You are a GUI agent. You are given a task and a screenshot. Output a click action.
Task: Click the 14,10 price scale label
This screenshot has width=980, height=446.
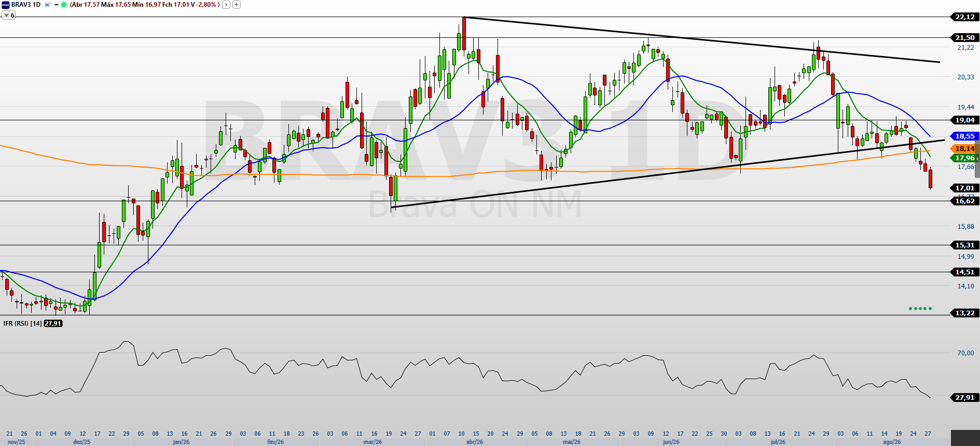coord(965,286)
